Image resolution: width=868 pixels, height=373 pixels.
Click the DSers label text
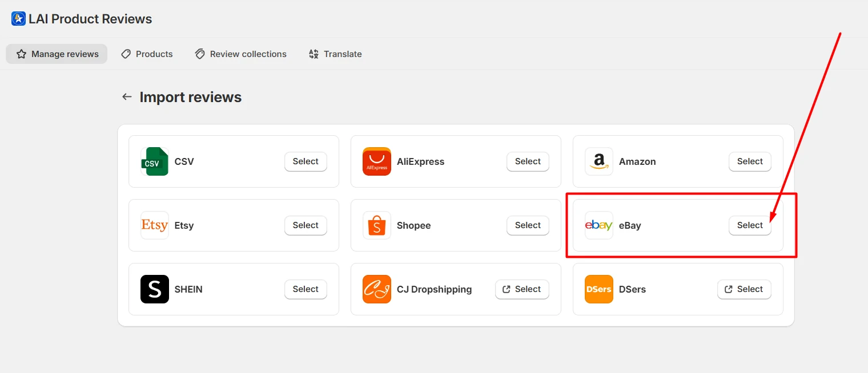pyautogui.click(x=632, y=289)
